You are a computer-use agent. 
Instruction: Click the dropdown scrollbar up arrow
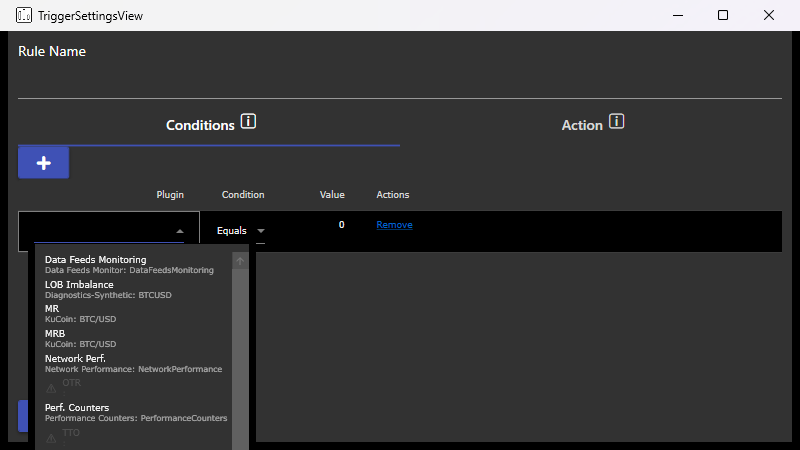pyautogui.click(x=240, y=261)
